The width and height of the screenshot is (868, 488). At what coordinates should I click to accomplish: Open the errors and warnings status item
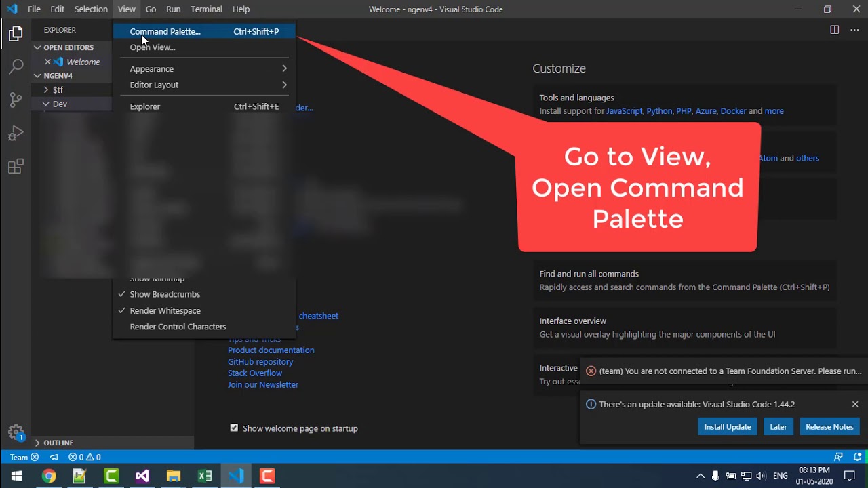85,457
